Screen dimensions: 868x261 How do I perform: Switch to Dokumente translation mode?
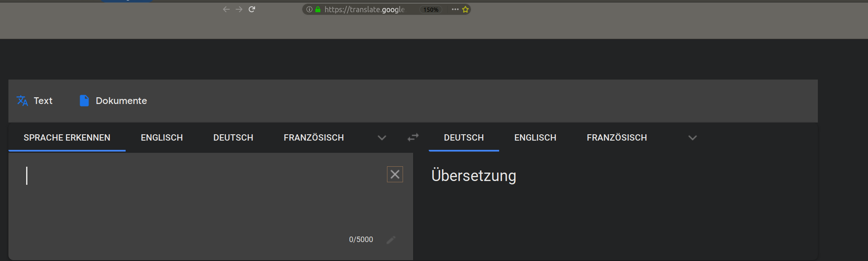tap(113, 101)
